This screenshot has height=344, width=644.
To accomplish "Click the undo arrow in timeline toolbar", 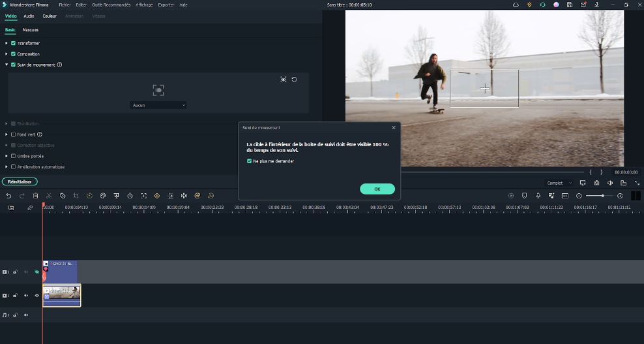I will coord(8,196).
